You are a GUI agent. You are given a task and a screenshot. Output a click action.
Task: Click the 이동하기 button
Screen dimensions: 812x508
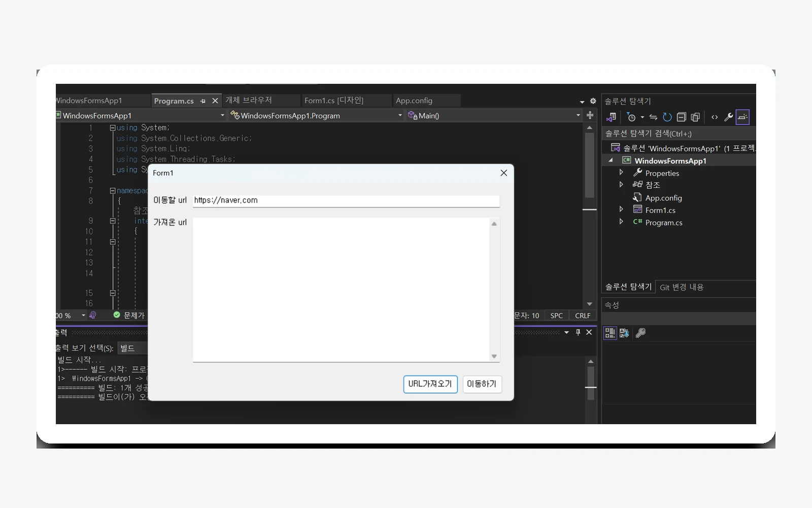pos(482,384)
